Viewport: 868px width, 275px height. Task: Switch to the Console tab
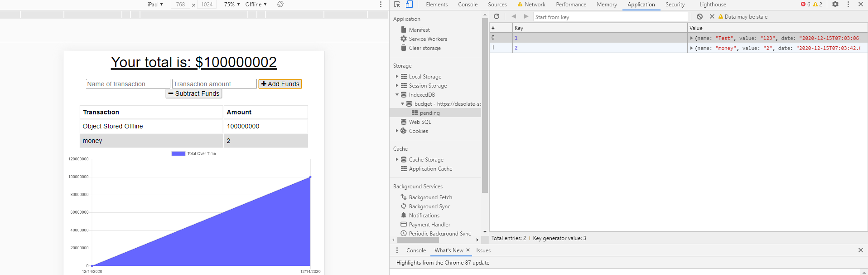pyautogui.click(x=468, y=5)
